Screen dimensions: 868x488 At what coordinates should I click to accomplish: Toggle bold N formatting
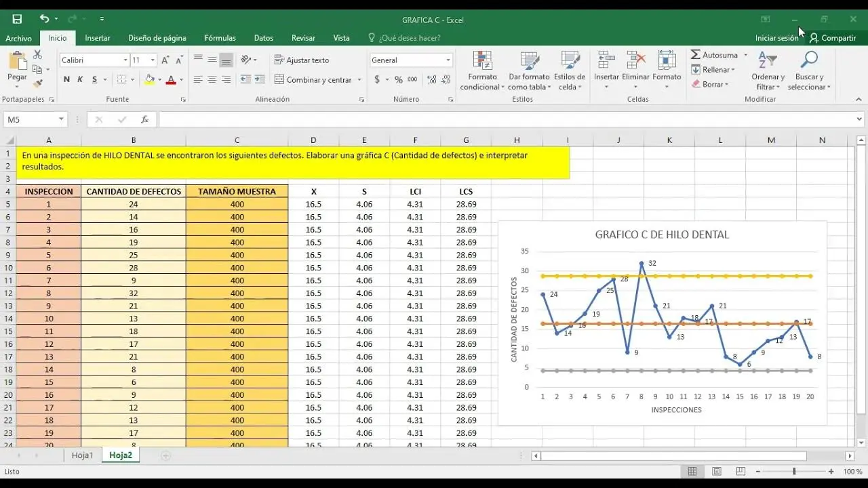coord(66,79)
